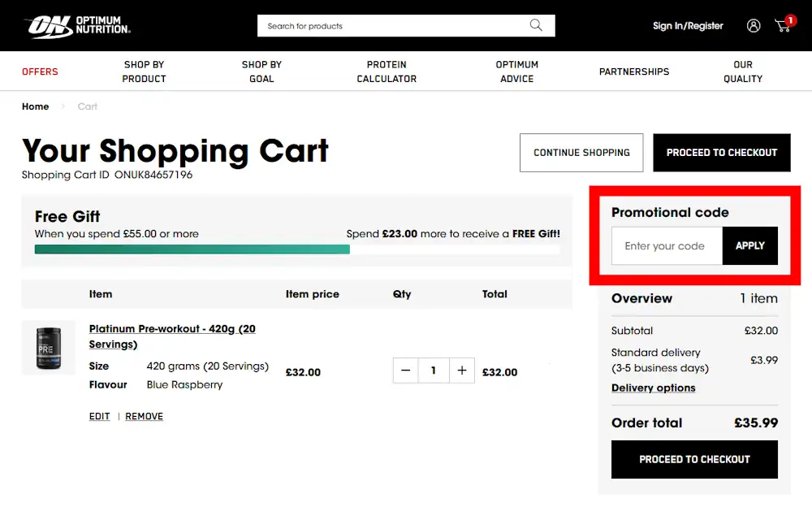The height and width of the screenshot is (507, 812).
Task: Remove the Pre-workout item from cart
Action: tap(144, 416)
